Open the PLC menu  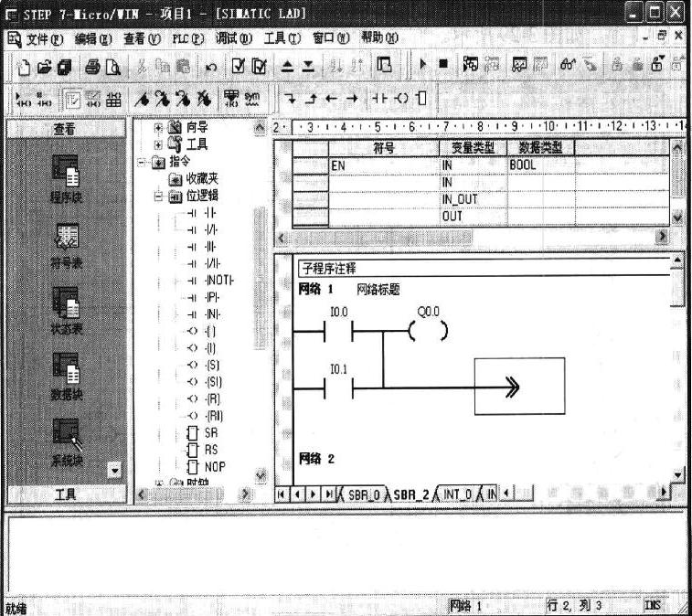pyautogui.click(x=188, y=38)
